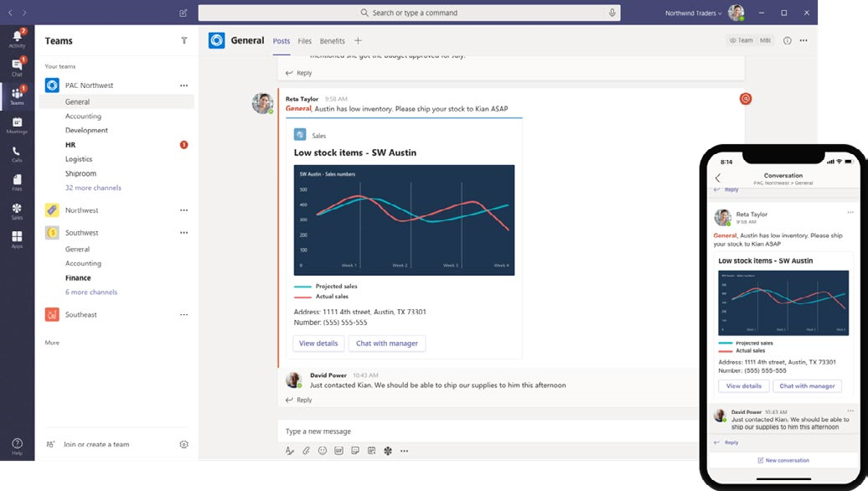
Task: Switch to the Posts tab
Action: tap(282, 41)
